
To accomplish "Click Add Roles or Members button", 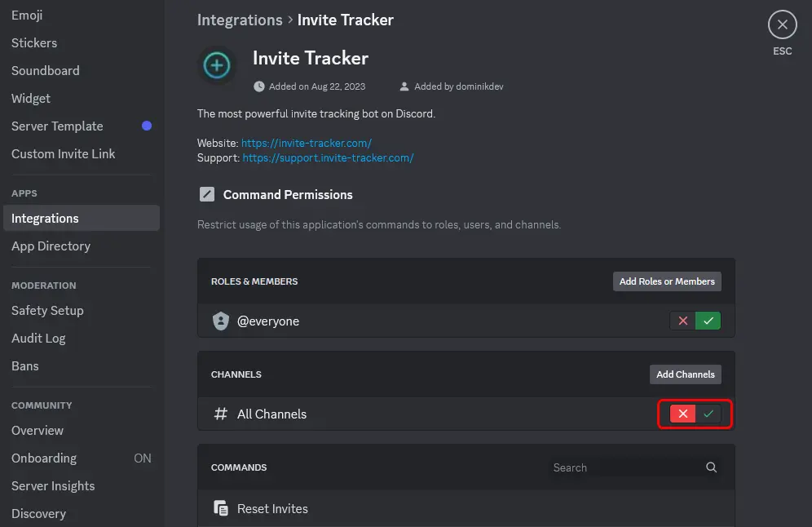I will pos(667,281).
